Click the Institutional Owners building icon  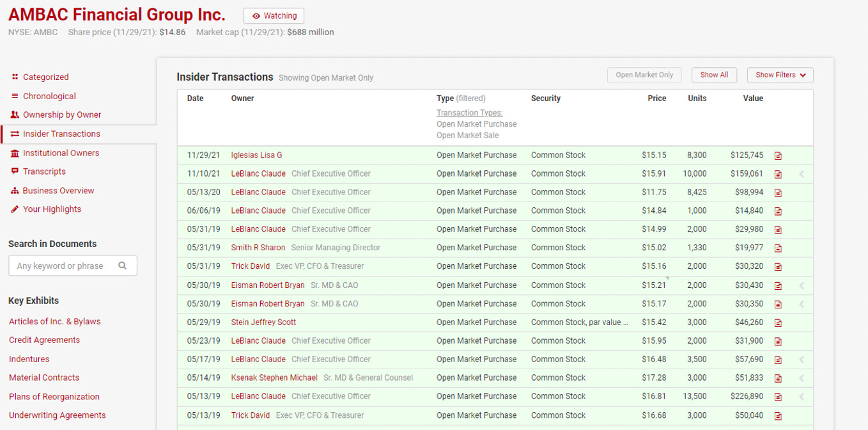pos(15,153)
